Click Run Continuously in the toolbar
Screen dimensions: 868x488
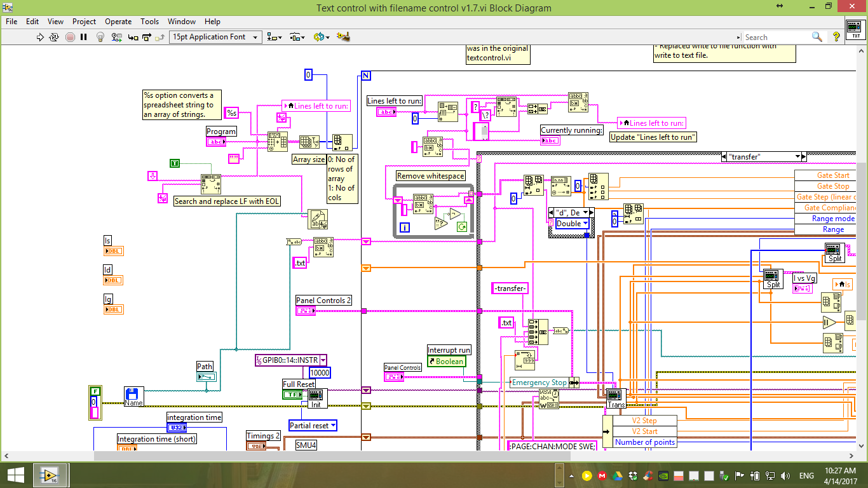(55, 37)
